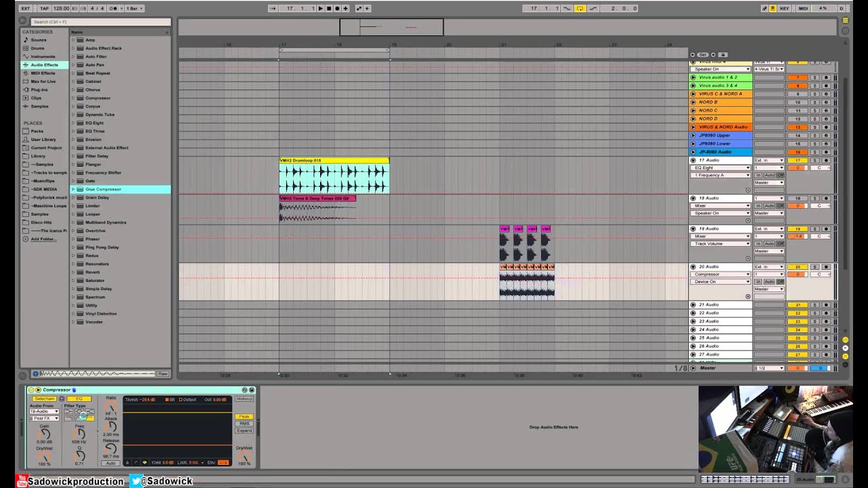Select the VMH2 Drumloop 015 clip

(x=334, y=161)
